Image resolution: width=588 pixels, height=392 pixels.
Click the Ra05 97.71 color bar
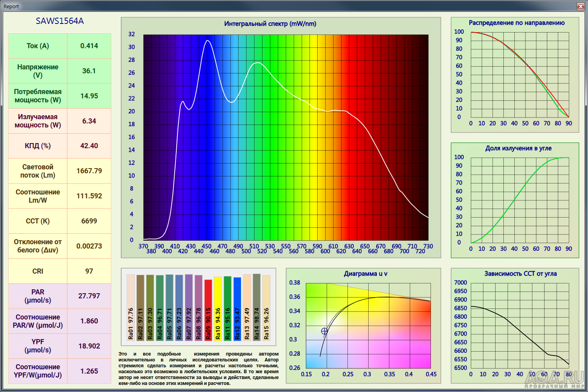click(169, 307)
